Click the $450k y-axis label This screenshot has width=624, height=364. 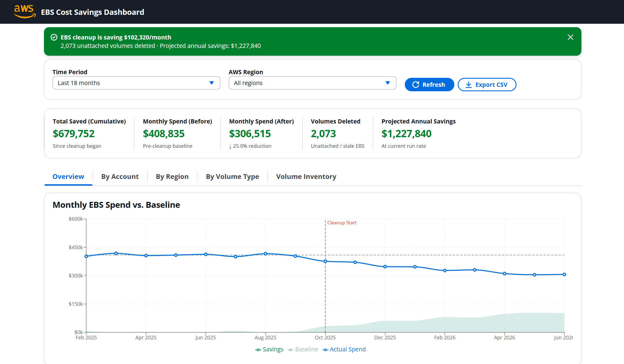click(76, 248)
